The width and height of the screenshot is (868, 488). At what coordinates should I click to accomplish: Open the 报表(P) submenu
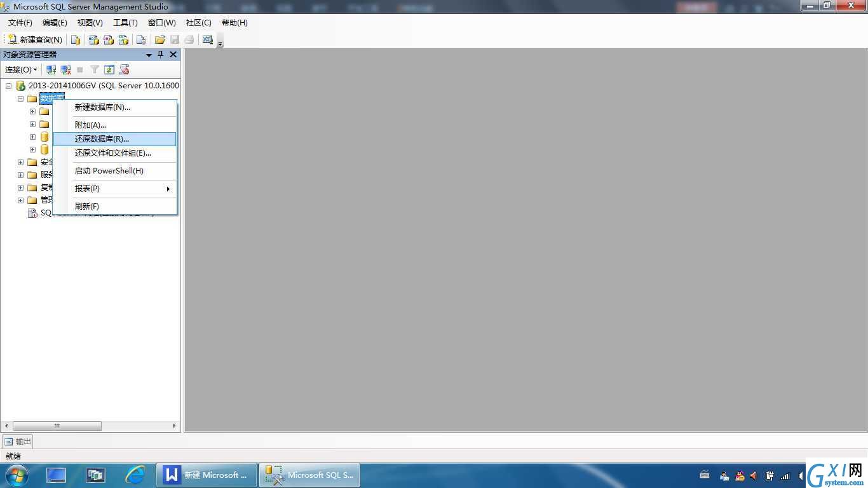tap(114, 189)
